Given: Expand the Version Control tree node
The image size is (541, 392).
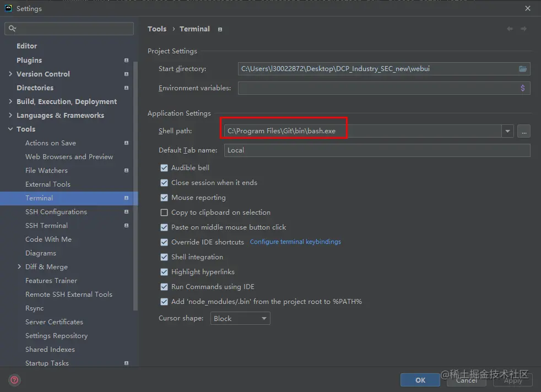Looking at the screenshot, I should click(10, 74).
